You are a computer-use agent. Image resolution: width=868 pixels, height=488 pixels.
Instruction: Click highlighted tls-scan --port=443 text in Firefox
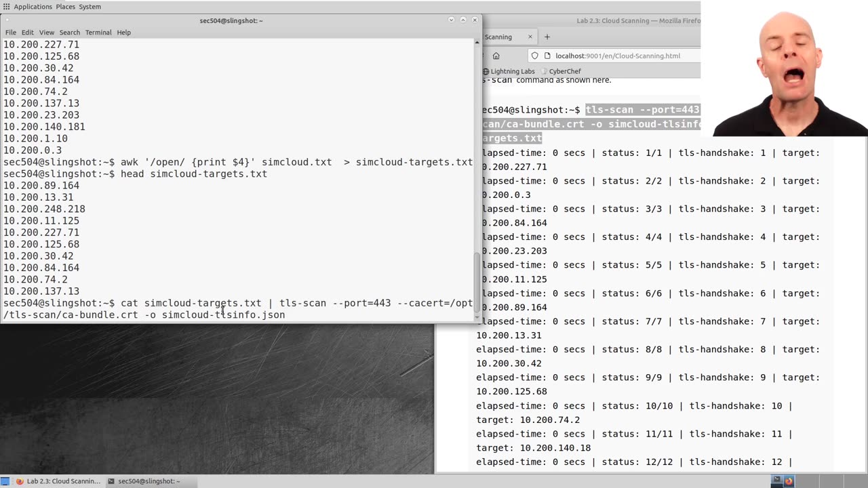click(642, 110)
